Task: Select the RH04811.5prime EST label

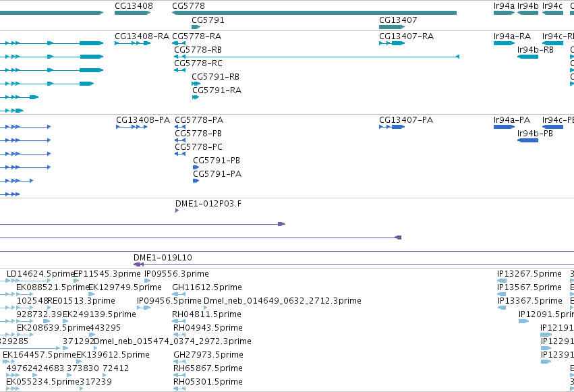Action: (x=206, y=314)
